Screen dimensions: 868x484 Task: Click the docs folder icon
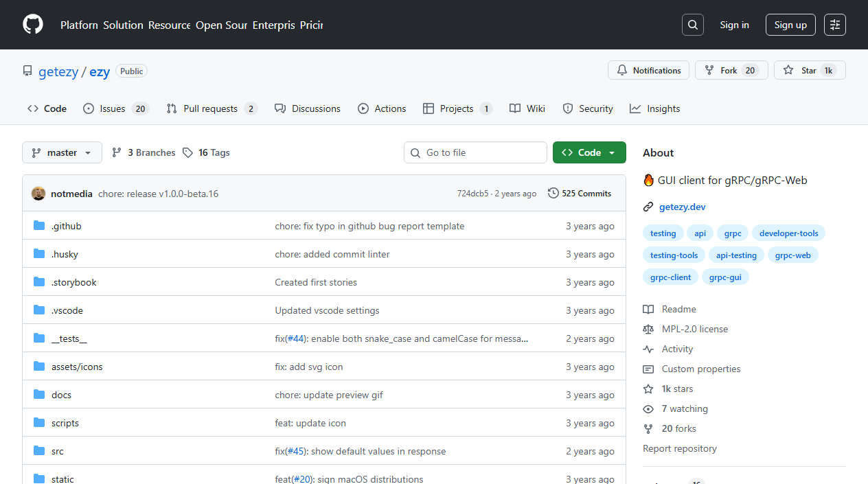pyautogui.click(x=39, y=395)
